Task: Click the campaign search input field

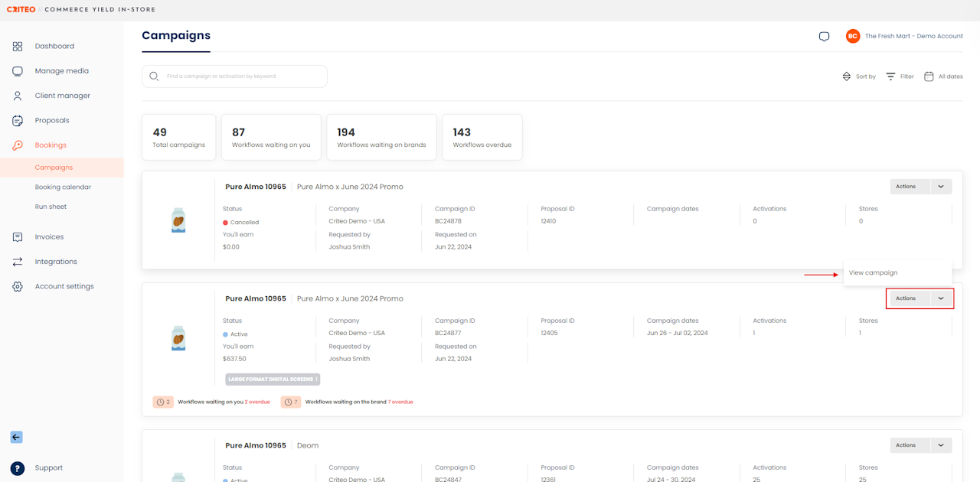Action: pos(237,77)
